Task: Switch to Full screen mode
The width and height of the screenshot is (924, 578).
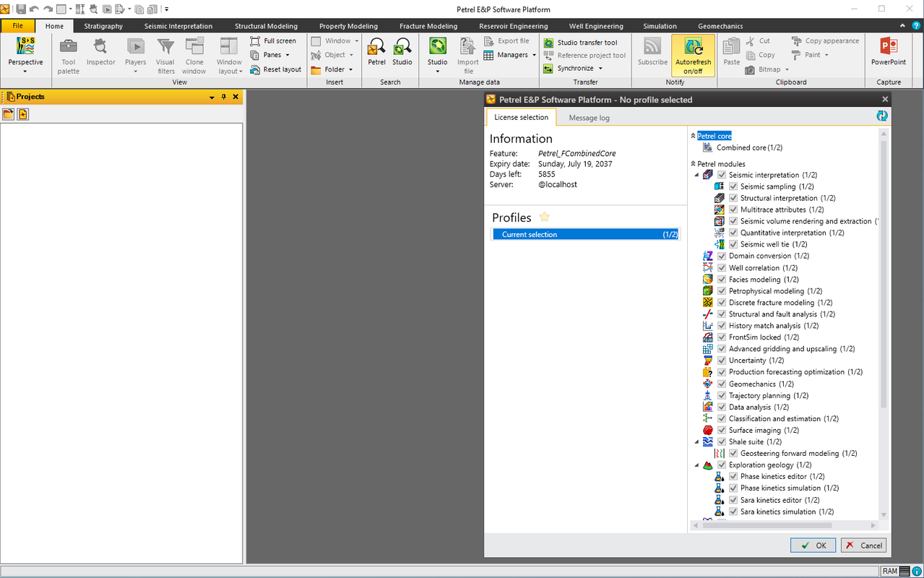Action: pyautogui.click(x=273, y=41)
